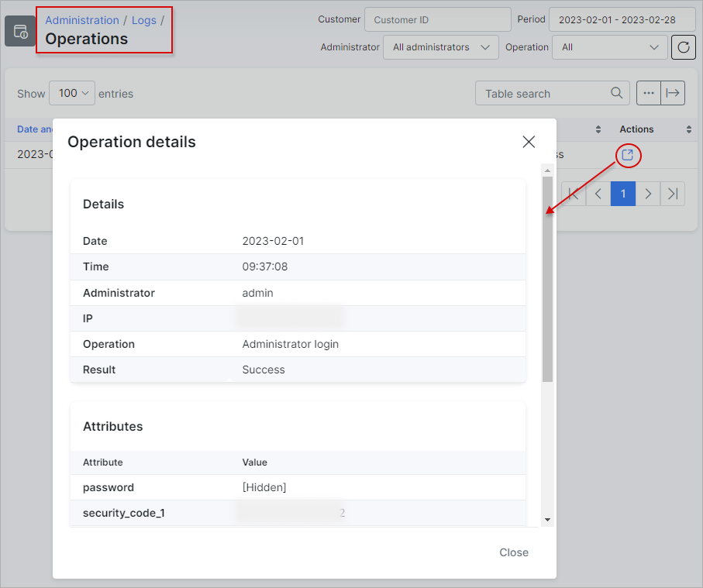
Task: Jump to the first page of results
Action: tap(574, 194)
